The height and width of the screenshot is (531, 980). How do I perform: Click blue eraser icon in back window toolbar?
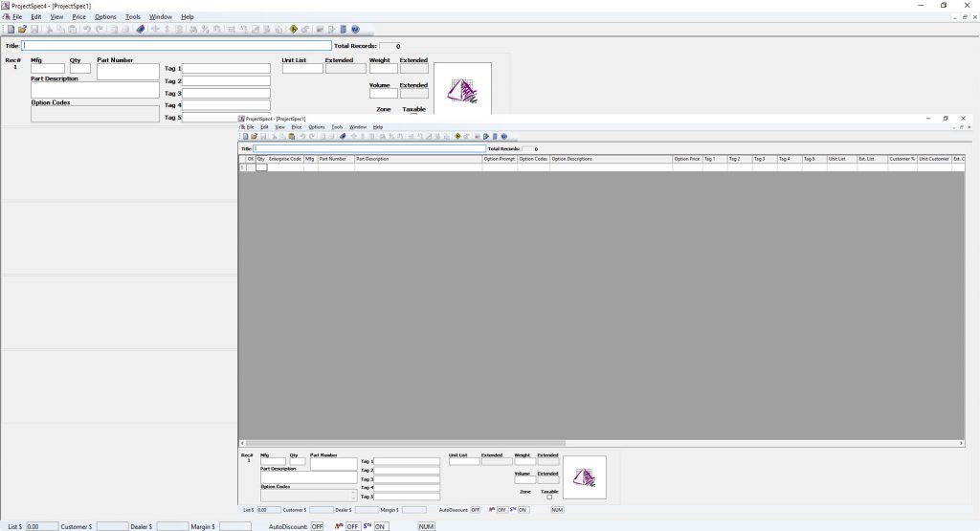(141, 30)
